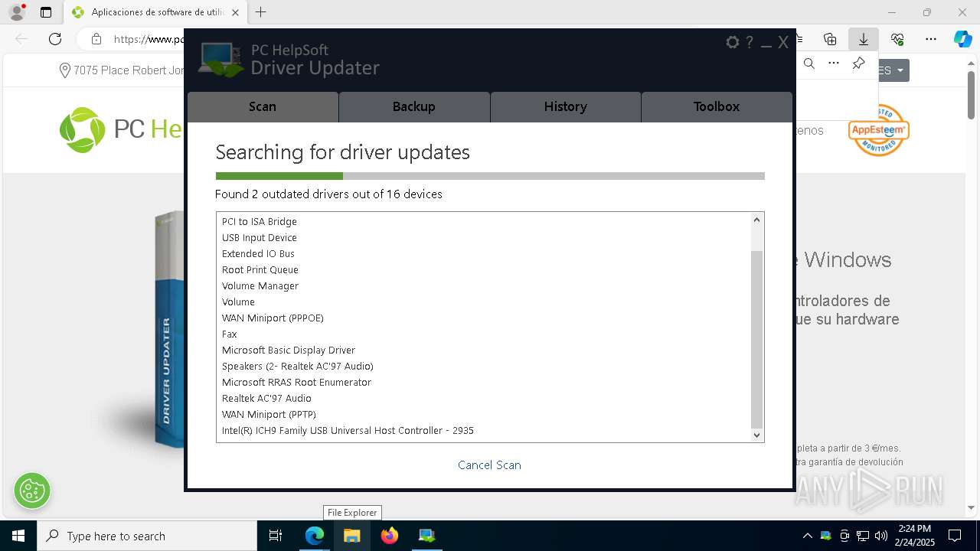Switch to the Scan tab

(x=263, y=107)
